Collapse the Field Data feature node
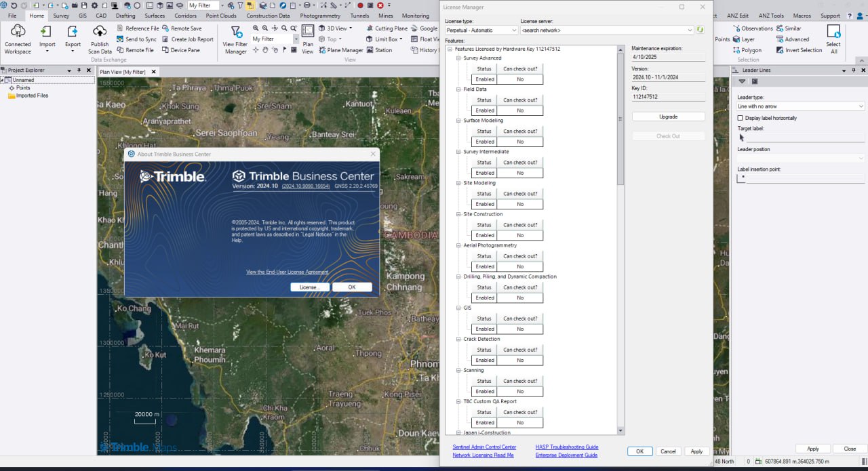Image resolution: width=868 pixels, height=471 pixels. tap(458, 89)
